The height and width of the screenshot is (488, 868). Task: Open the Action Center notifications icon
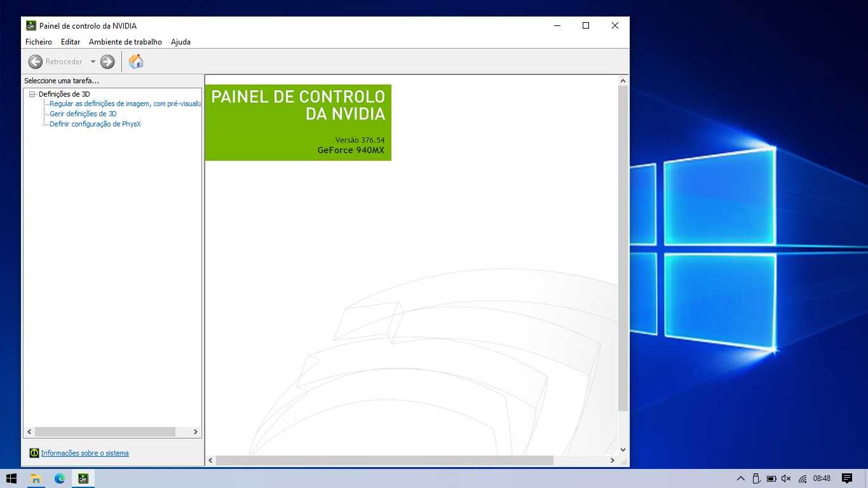click(x=847, y=478)
